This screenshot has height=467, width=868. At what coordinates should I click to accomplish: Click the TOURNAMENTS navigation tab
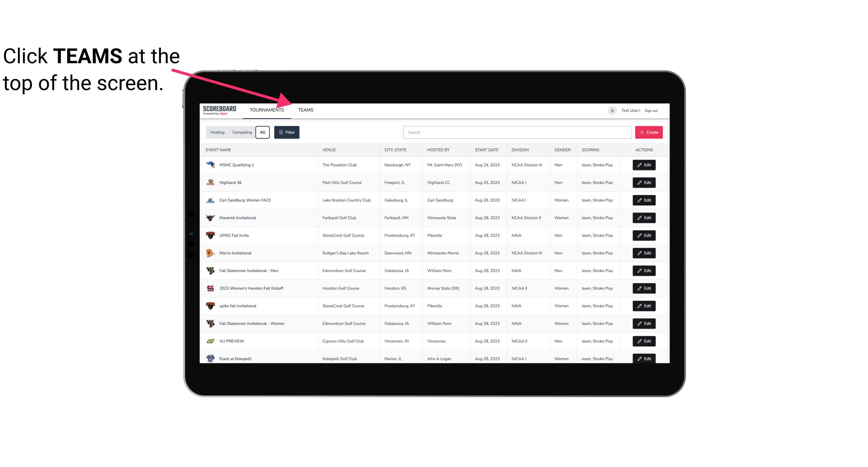(x=267, y=110)
